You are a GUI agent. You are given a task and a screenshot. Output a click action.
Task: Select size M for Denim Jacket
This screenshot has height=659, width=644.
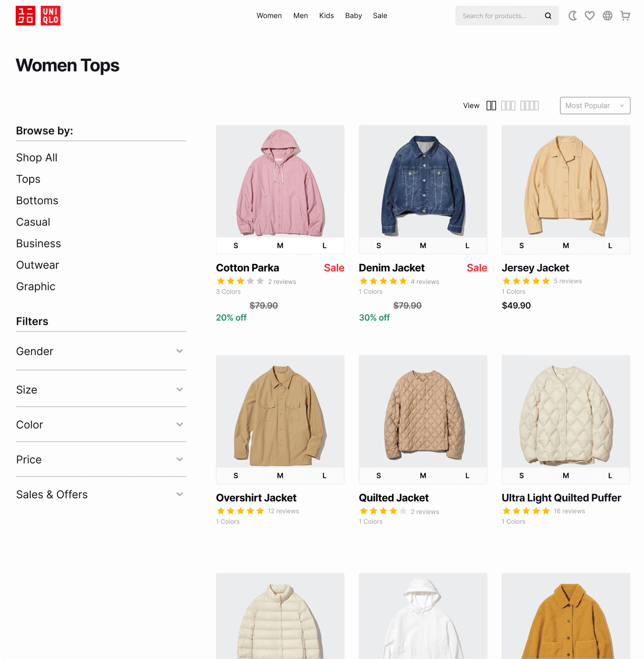point(423,246)
